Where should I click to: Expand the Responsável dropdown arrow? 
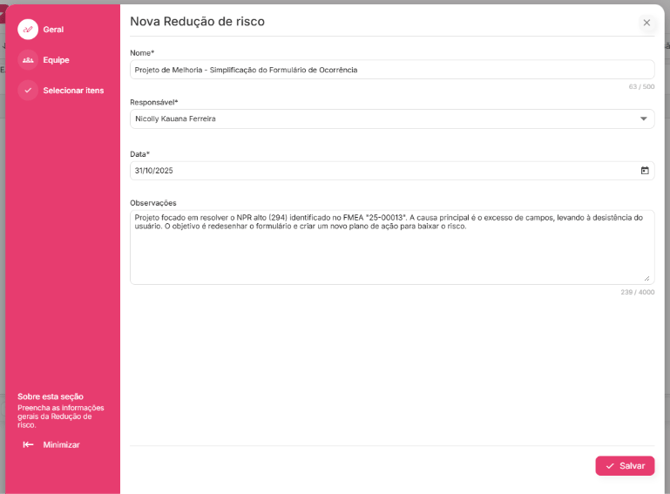[x=644, y=119]
